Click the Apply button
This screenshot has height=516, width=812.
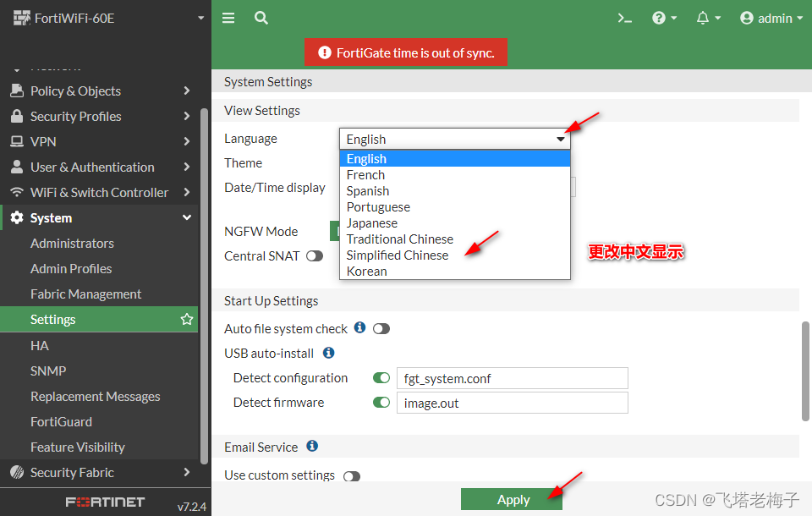(512, 499)
